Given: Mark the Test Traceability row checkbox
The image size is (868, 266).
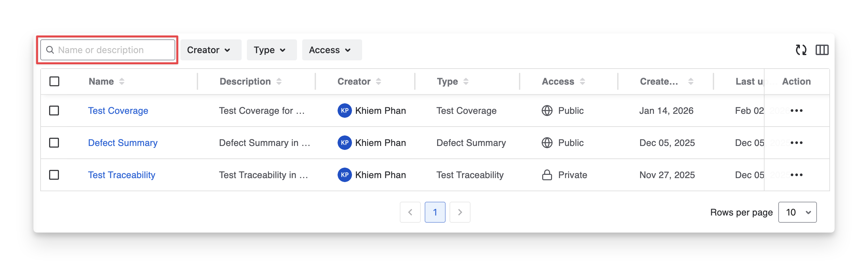Looking at the screenshot, I should [54, 175].
